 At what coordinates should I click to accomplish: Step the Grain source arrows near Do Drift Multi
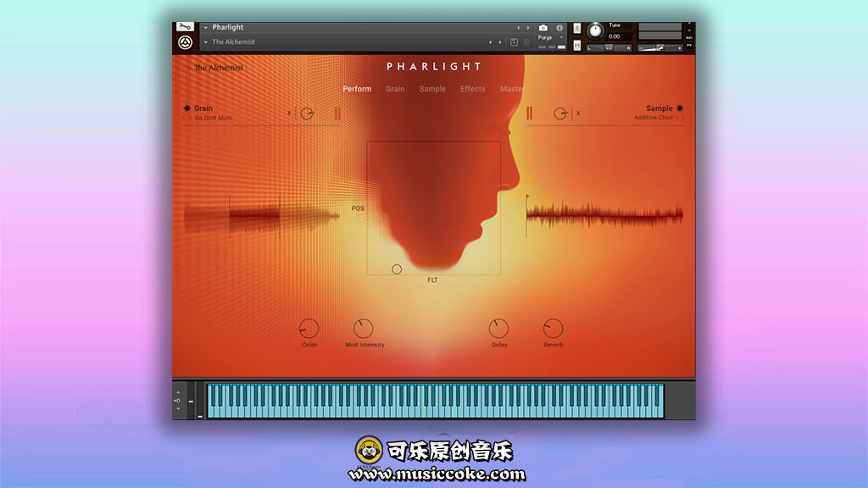tap(187, 118)
